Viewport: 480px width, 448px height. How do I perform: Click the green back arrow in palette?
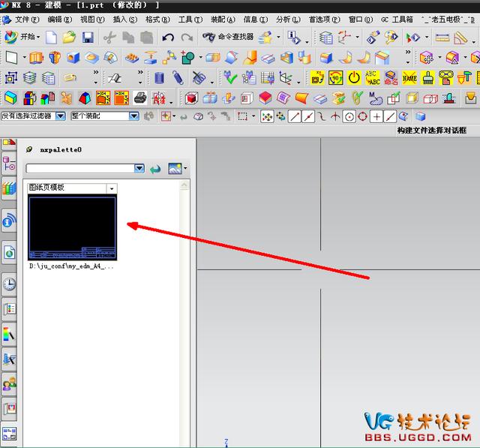(155, 168)
